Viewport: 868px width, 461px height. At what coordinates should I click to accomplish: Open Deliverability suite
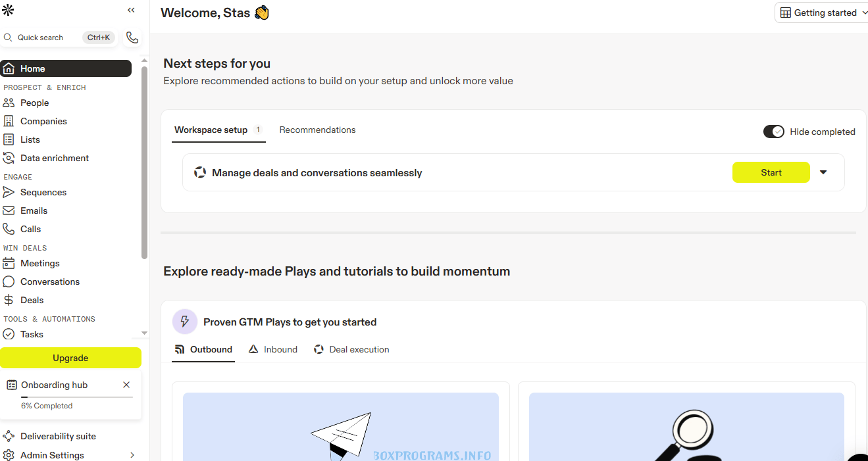point(58,436)
